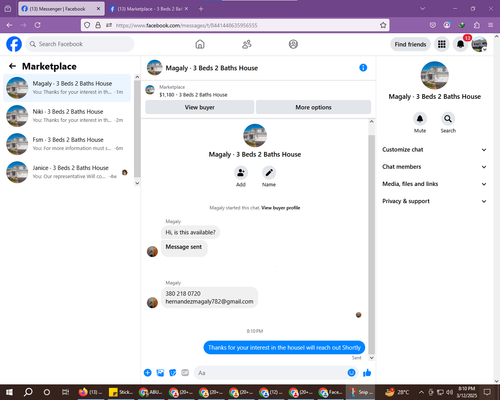Attach a file image icon
This screenshot has width=500, height=400.
point(160,373)
